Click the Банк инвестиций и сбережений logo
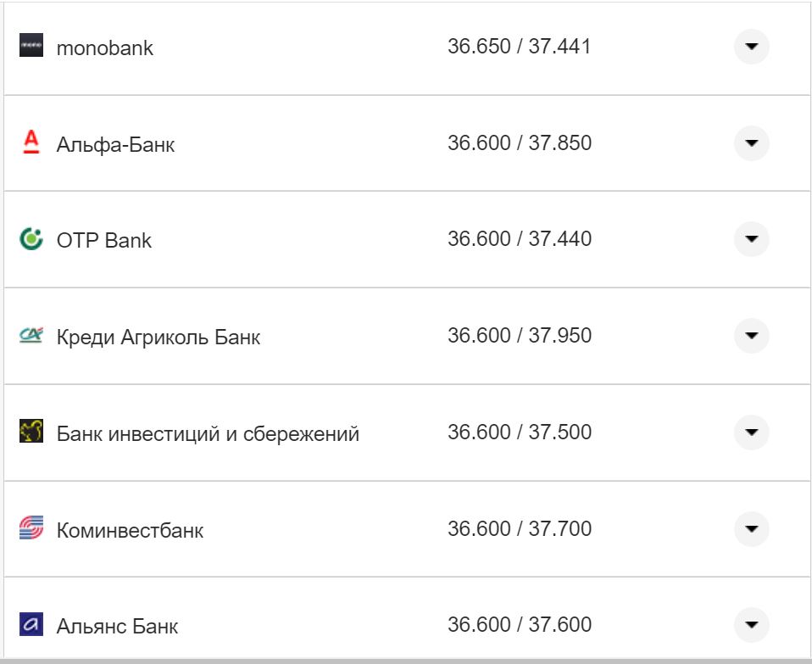 pyautogui.click(x=32, y=432)
